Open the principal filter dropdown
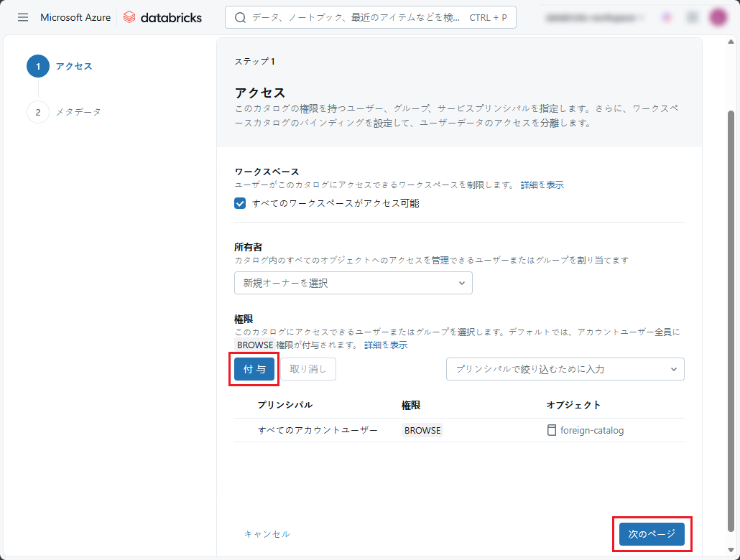This screenshot has height=560, width=740. pyautogui.click(x=565, y=369)
